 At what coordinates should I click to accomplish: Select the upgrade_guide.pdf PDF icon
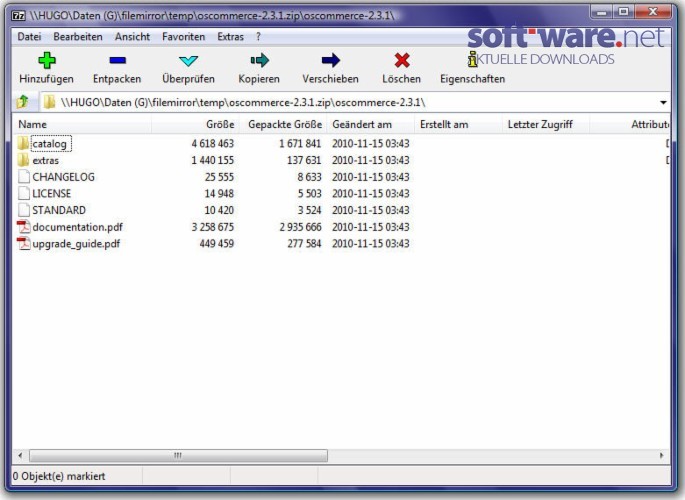pos(24,243)
